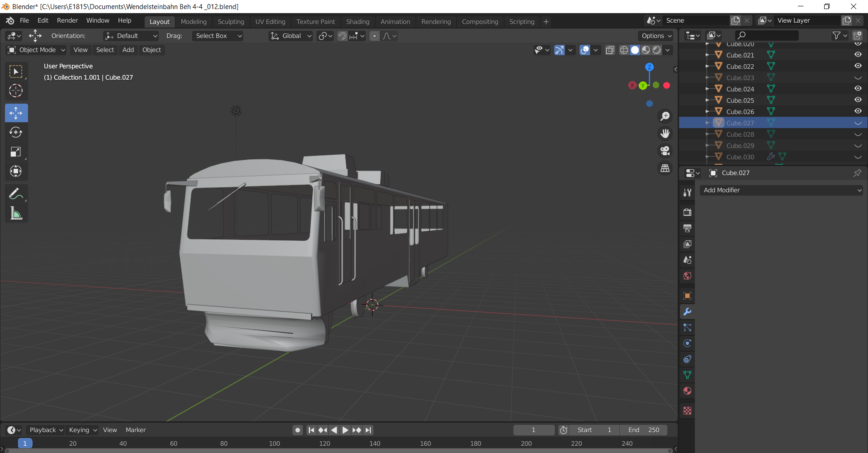The width and height of the screenshot is (868, 453).
Task: Click the Options button in viewport header
Action: tap(656, 36)
